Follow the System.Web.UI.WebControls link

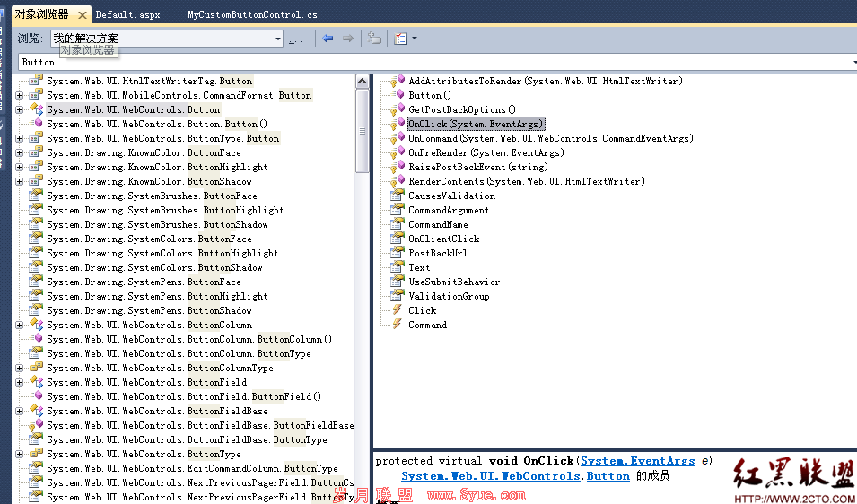491,476
